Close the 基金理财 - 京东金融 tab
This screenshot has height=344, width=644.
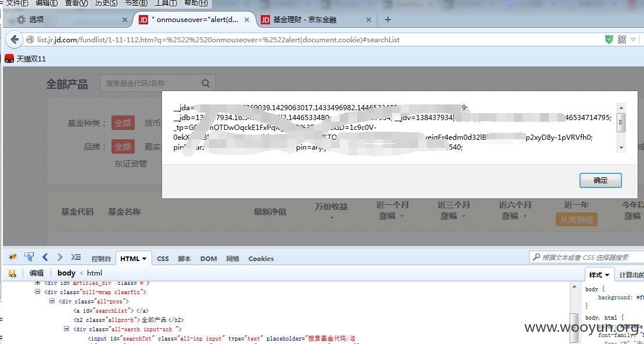point(368,19)
